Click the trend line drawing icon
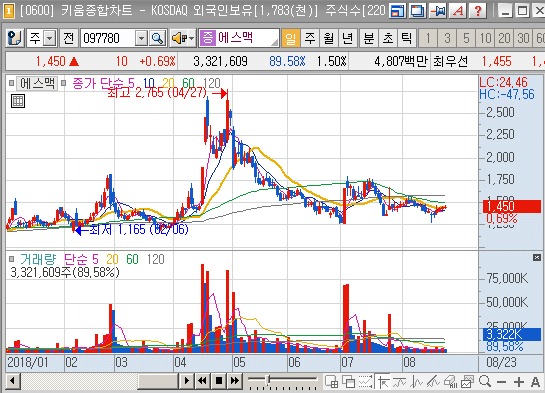Viewport: 545px width, 393px height. (x=433, y=382)
